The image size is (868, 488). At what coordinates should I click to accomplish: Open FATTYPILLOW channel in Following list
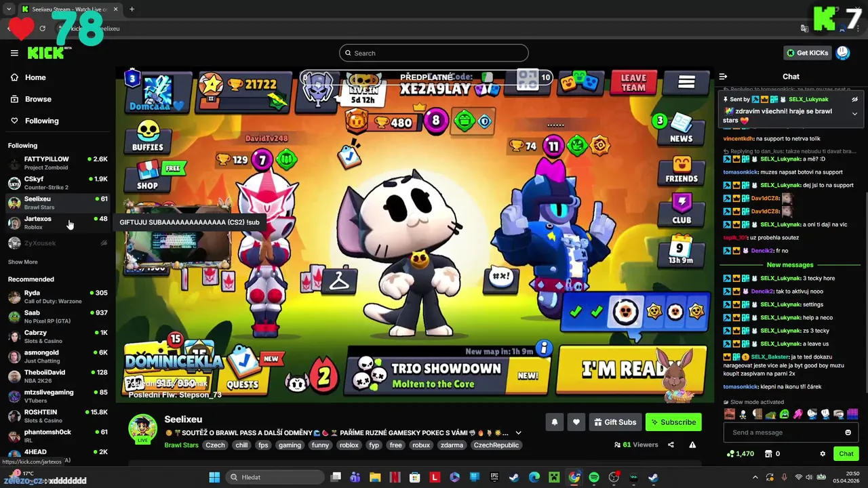point(57,163)
